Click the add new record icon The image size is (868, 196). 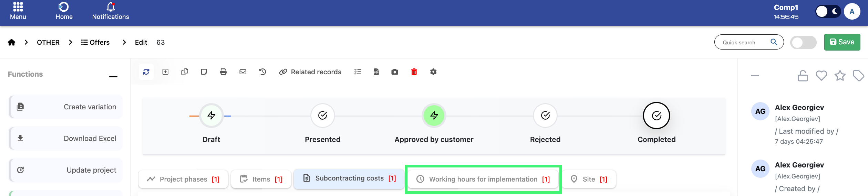point(165,72)
